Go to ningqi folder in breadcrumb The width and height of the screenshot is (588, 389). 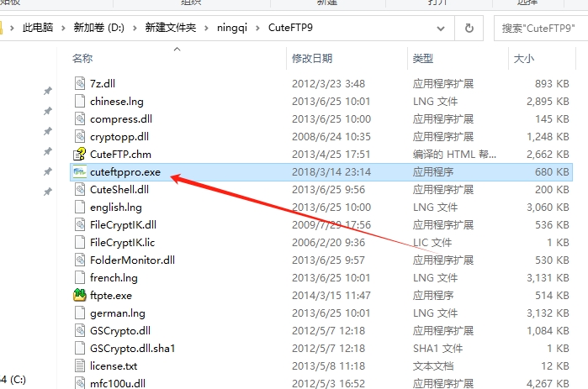coord(231,28)
